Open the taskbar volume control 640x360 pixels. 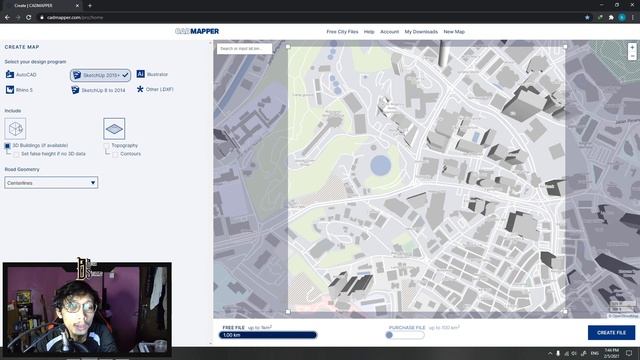click(574, 353)
